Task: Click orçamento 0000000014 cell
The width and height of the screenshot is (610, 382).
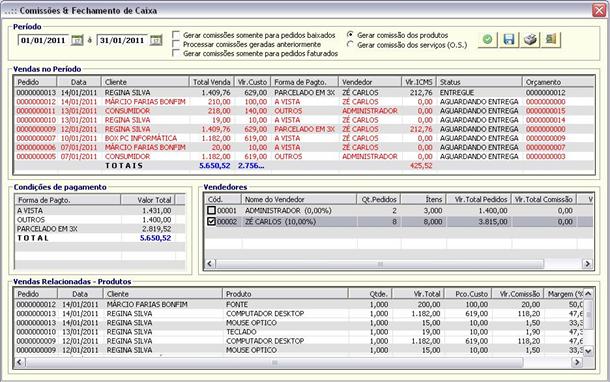Action: click(545, 120)
